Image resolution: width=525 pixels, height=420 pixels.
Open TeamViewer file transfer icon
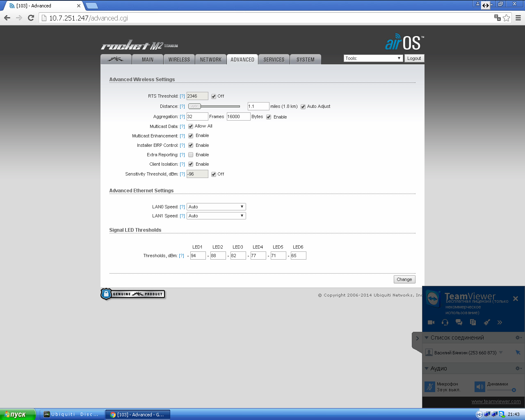(473, 322)
